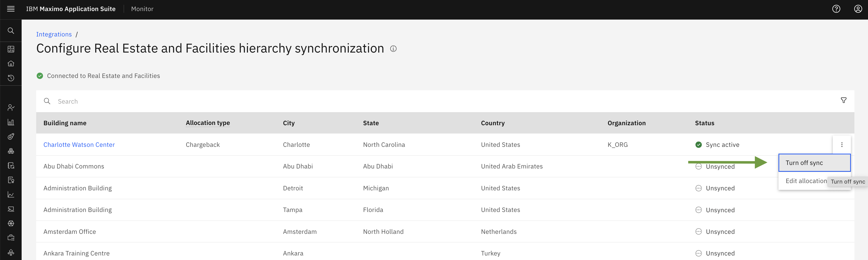Open the line chart analytics icon
The height and width of the screenshot is (260, 868).
(x=11, y=195)
